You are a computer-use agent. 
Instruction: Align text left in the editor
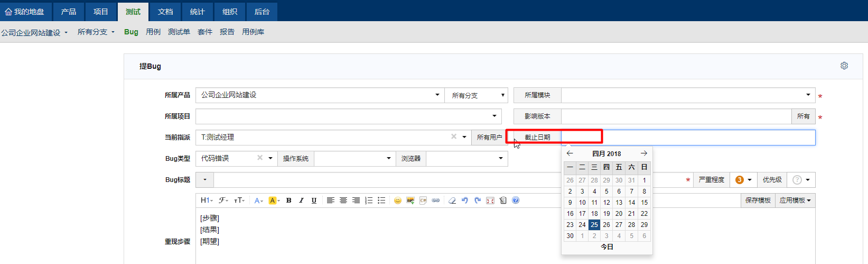point(330,201)
